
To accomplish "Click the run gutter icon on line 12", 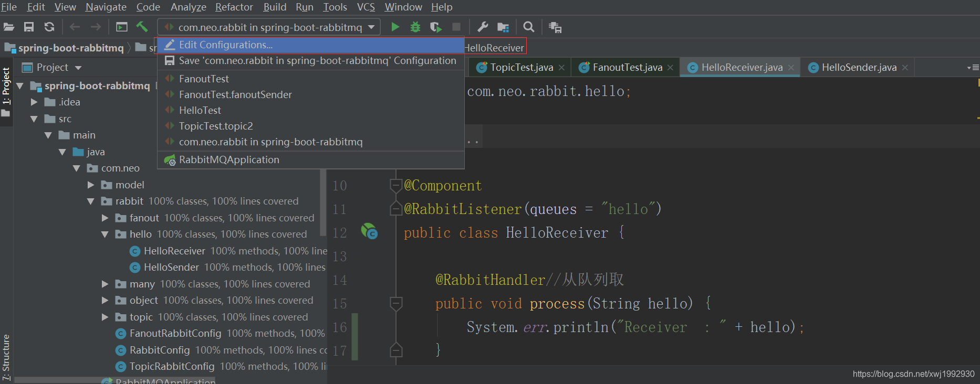I will [369, 231].
